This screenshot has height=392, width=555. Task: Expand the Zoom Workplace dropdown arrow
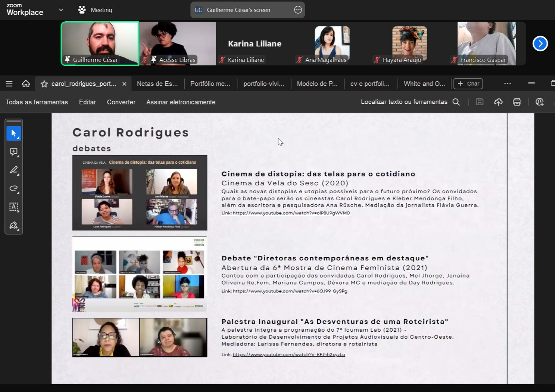click(x=61, y=10)
